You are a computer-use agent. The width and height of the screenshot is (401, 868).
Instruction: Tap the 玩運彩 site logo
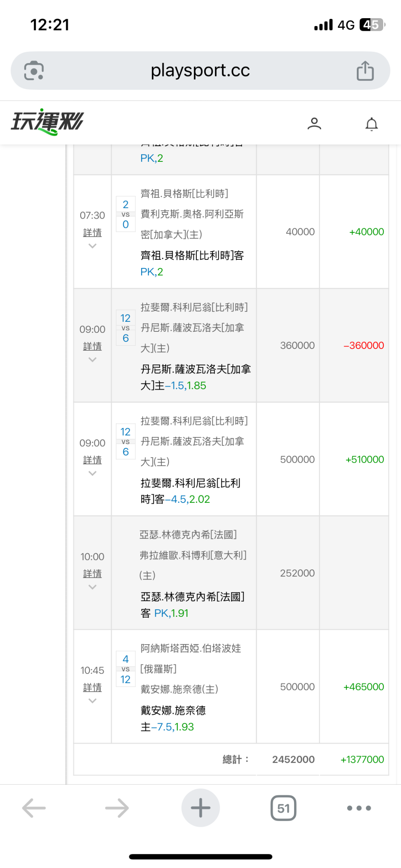coord(48,122)
